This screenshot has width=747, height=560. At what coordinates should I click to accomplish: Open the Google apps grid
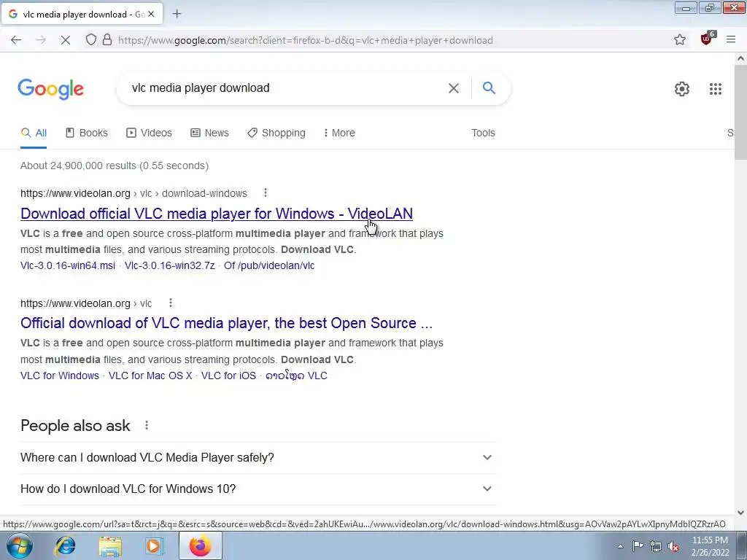(x=715, y=88)
